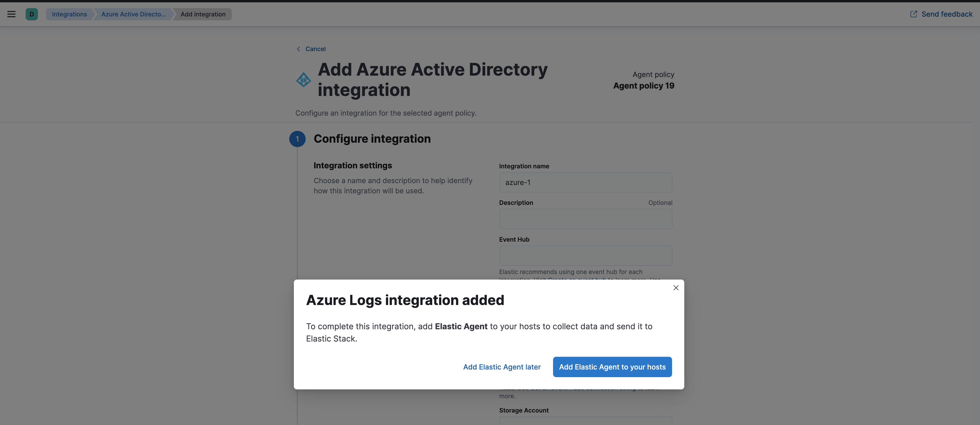Click the back chevron next to Cancel
Viewport: 980px width, 425px height.
coord(299,49)
